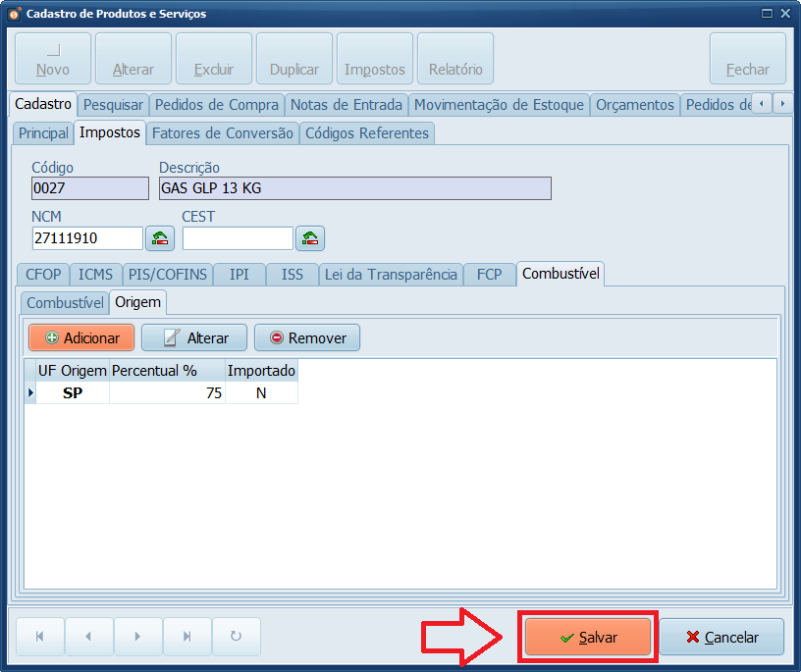801x672 pixels.
Task: Open the FCP tax tab
Action: coord(490,275)
